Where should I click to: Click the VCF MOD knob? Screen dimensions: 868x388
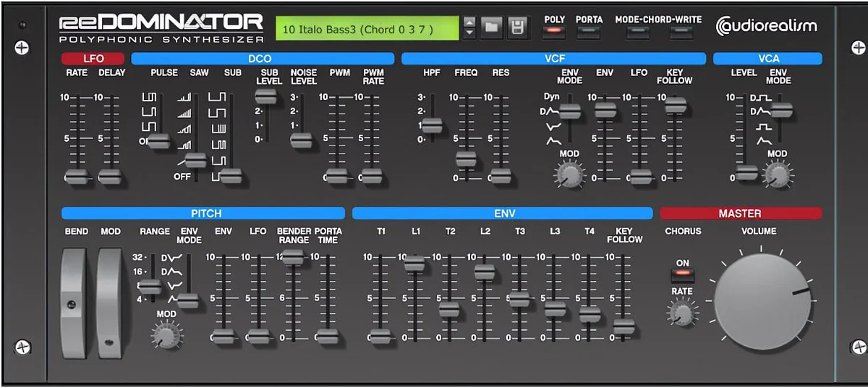[569, 174]
